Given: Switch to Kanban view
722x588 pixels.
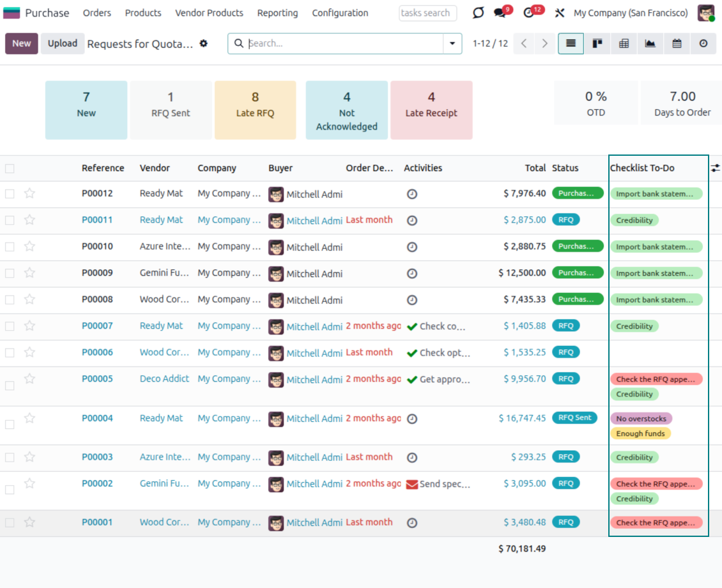Looking at the screenshot, I should coord(597,43).
